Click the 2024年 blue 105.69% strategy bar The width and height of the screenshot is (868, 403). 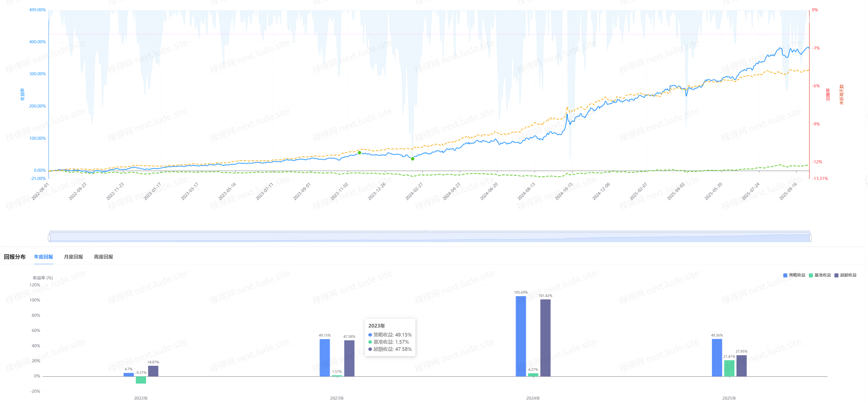tap(521, 336)
